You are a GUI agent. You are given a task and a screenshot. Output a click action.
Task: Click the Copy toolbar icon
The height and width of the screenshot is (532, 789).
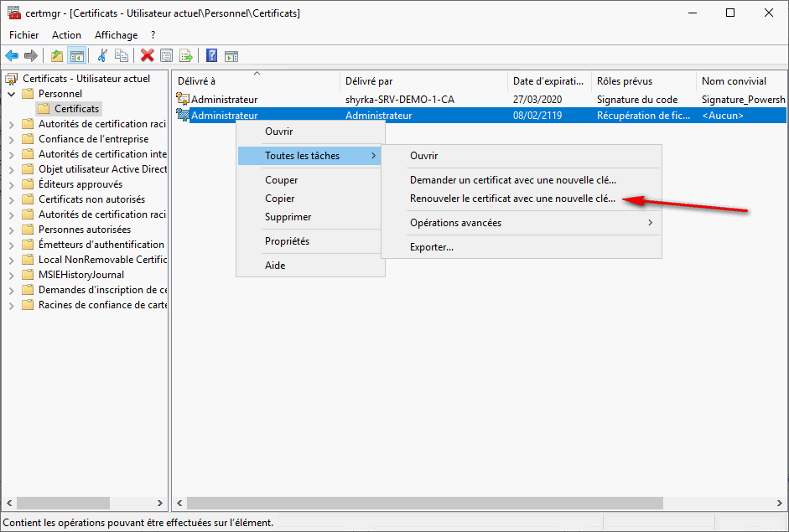point(122,56)
